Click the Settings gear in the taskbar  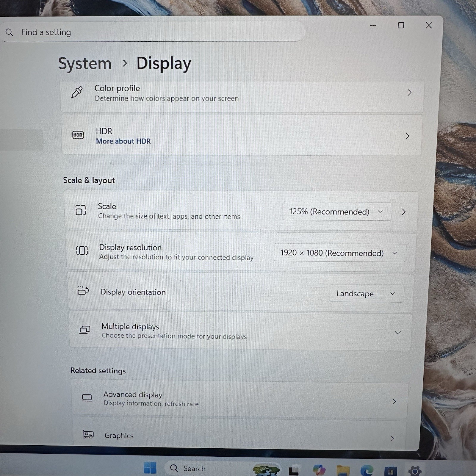pos(415,471)
